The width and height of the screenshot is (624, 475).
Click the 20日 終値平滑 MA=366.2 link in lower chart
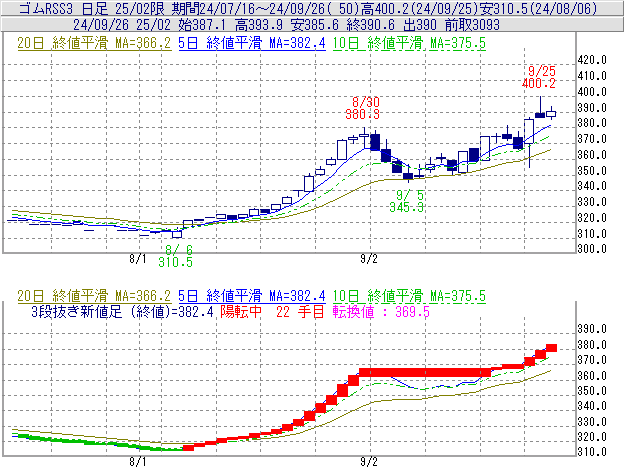pyautogui.click(x=94, y=296)
